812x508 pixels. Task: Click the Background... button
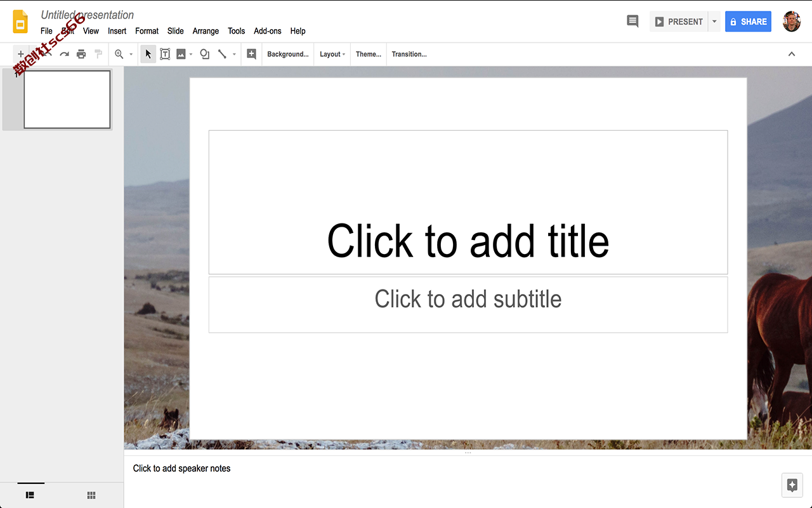288,54
